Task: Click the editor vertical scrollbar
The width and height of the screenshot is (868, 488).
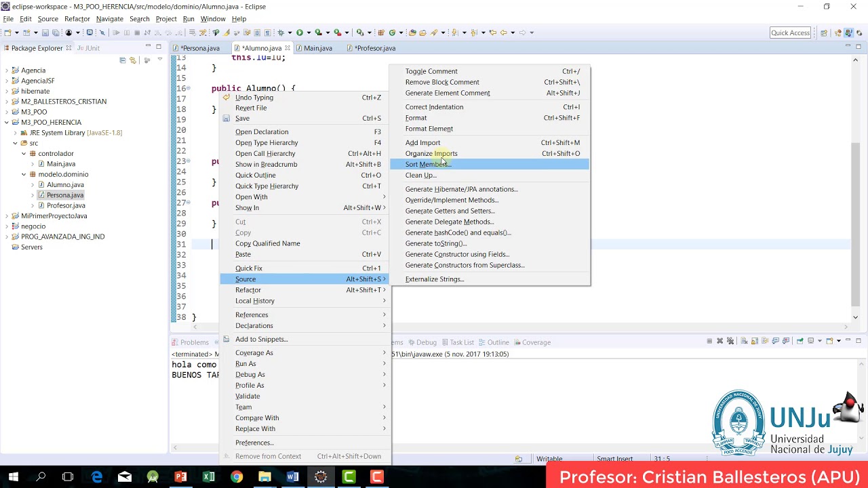Action: (x=855, y=224)
